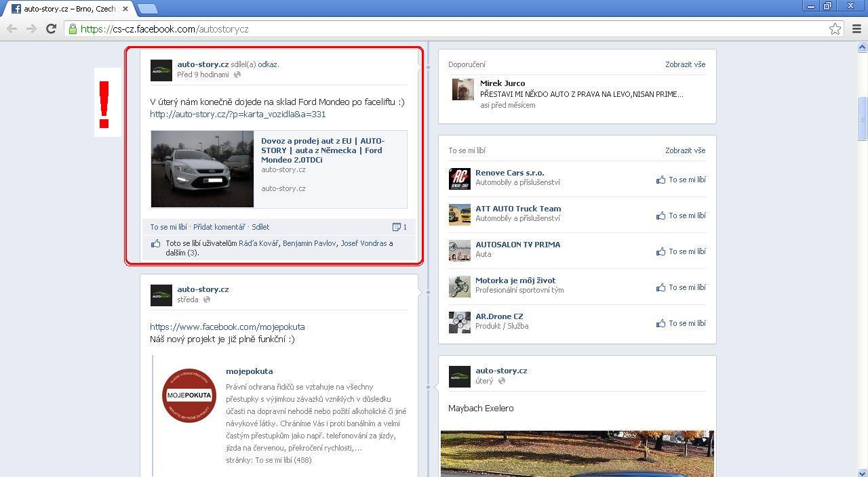Image resolution: width=868 pixels, height=477 pixels.
Task: Click the Ford Mondeo car thumbnail
Action: point(202,169)
